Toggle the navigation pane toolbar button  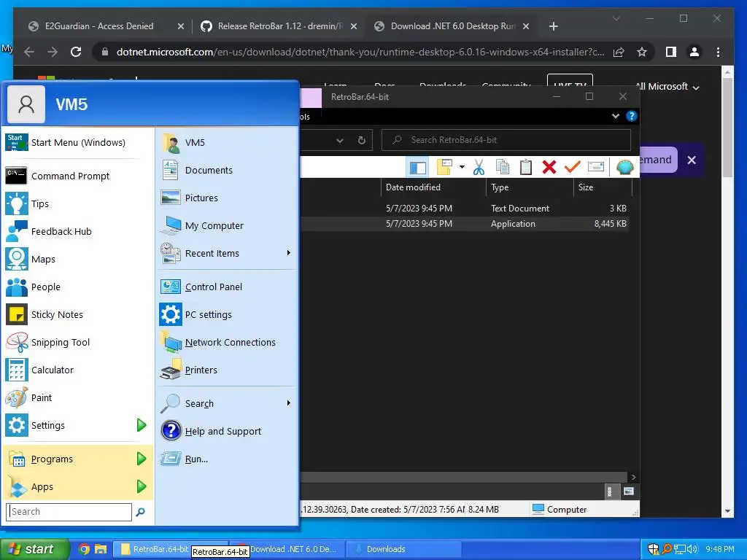(418, 167)
